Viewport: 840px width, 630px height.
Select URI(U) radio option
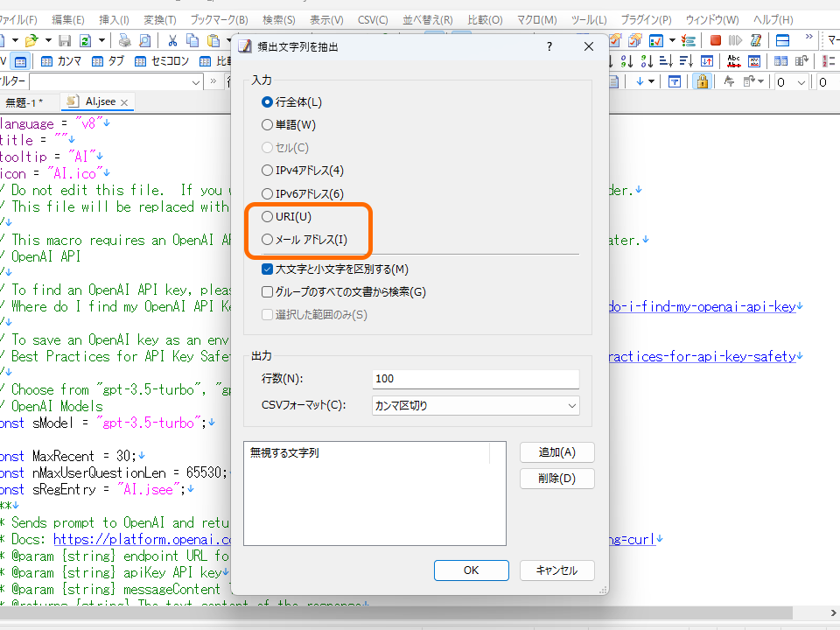pos(287,216)
